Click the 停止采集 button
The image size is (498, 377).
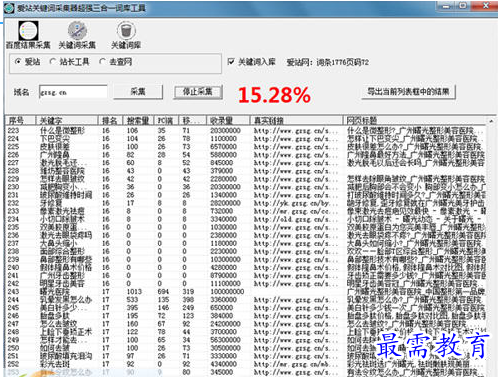[x=198, y=92]
